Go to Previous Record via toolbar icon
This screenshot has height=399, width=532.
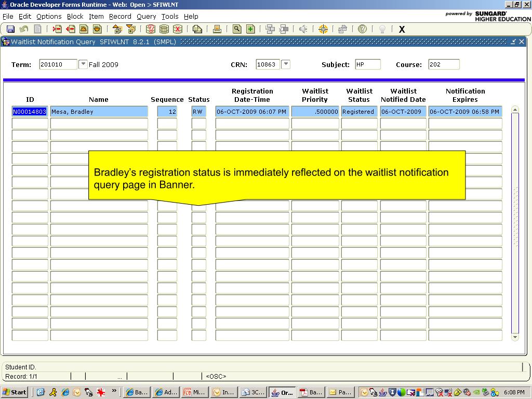pos(84,29)
